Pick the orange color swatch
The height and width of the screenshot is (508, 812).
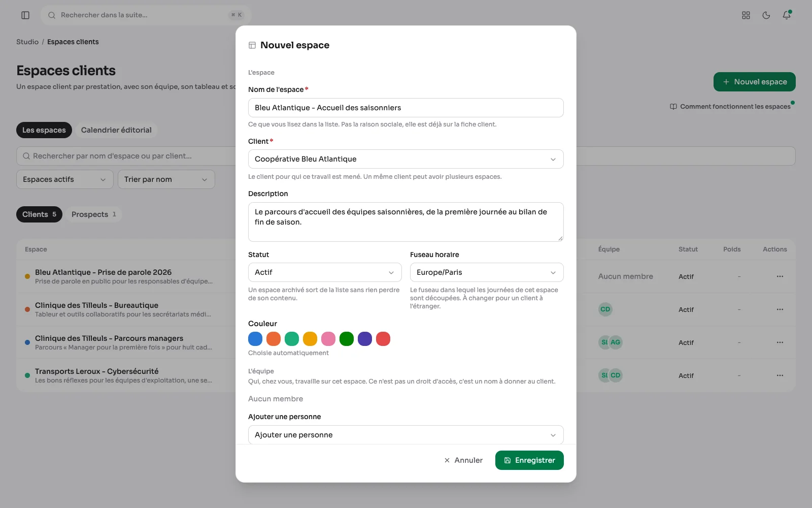click(x=274, y=339)
